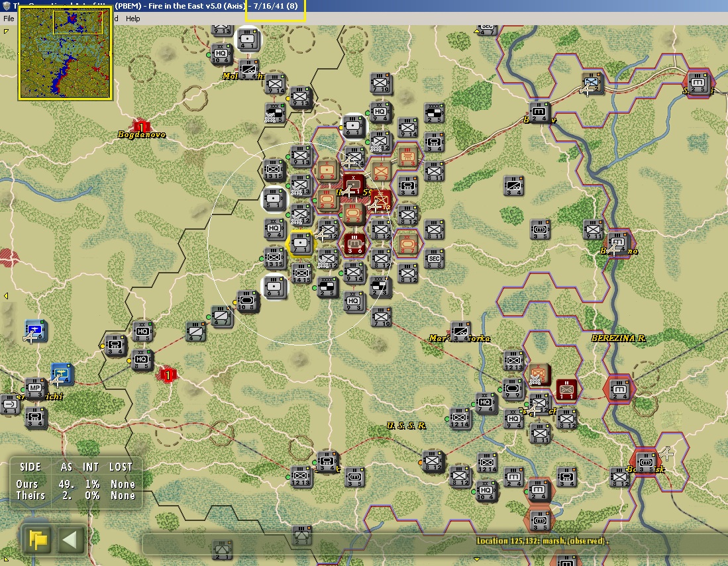Select the XXX corps unit marked 5 near the top
Viewport: 728px width, 566px height.
tap(276, 113)
